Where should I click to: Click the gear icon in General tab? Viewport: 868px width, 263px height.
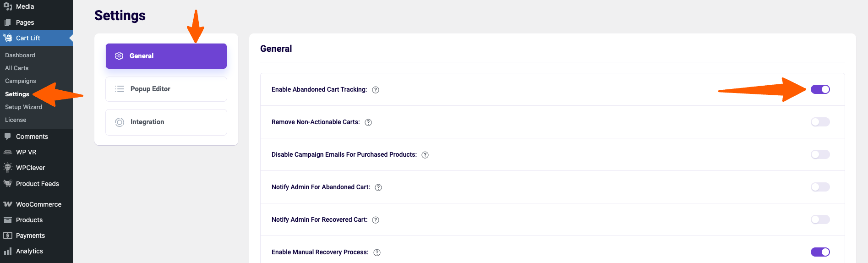[119, 56]
